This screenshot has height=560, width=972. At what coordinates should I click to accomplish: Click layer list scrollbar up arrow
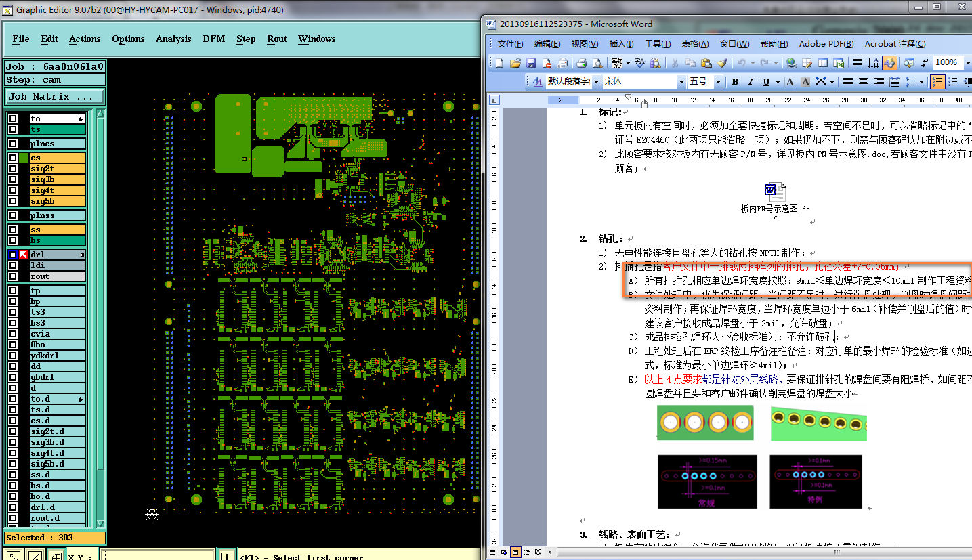101,114
